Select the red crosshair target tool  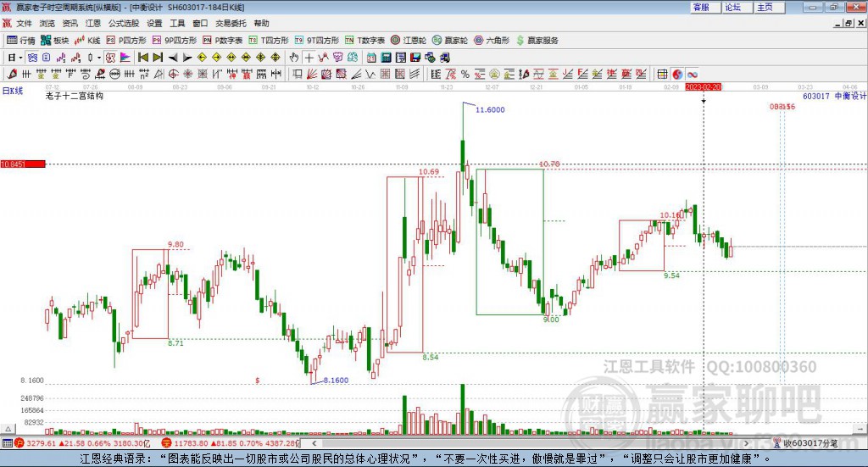point(173,74)
